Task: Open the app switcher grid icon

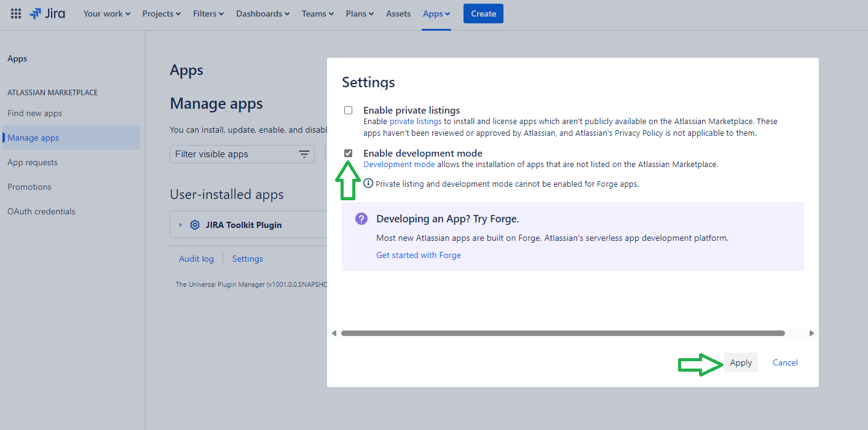Action: [16, 14]
